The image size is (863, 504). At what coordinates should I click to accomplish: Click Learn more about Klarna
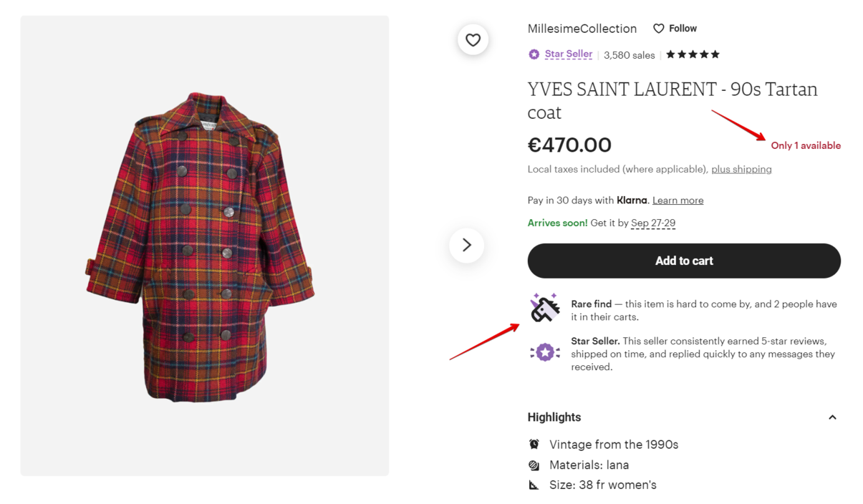pos(678,200)
